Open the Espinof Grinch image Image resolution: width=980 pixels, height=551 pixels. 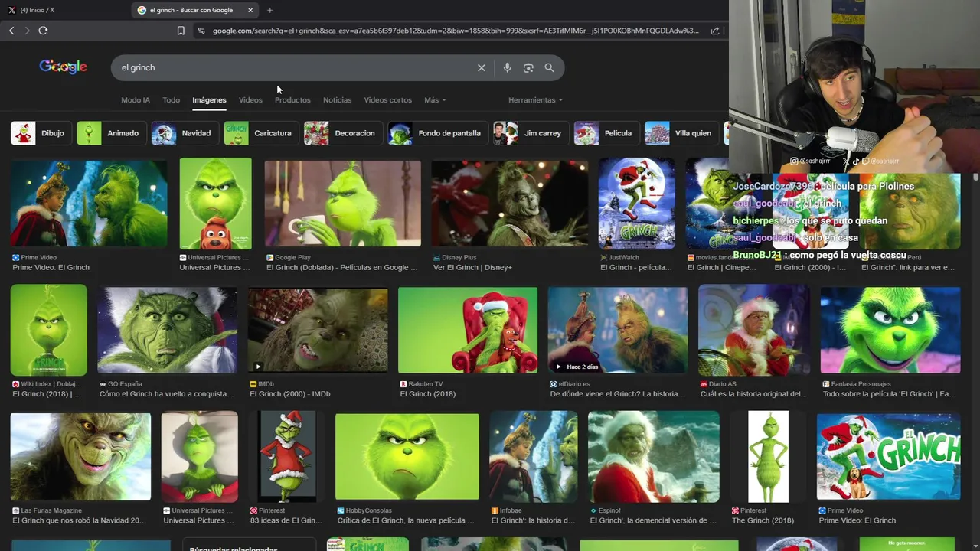tap(654, 457)
